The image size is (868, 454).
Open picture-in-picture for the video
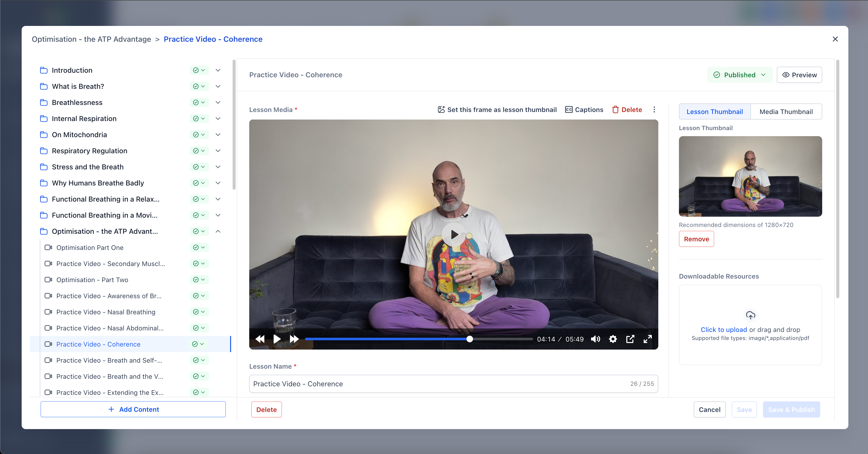630,339
